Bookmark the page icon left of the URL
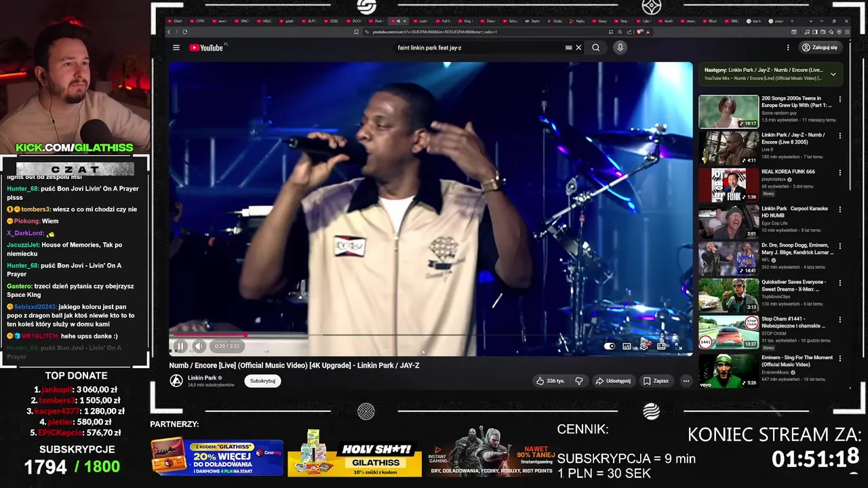The height and width of the screenshot is (488, 868). [x=357, y=32]
